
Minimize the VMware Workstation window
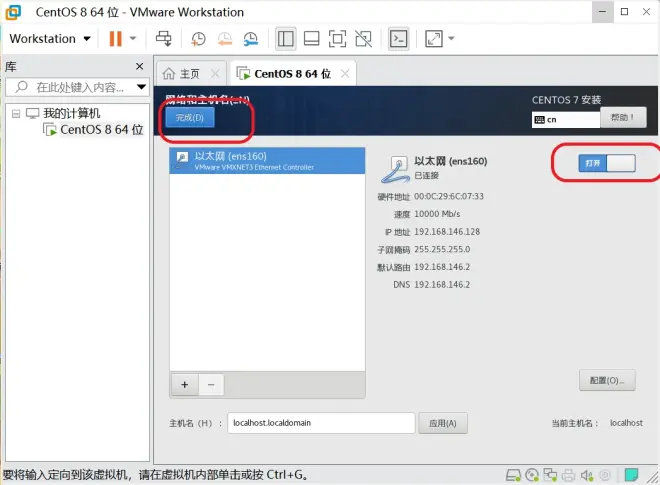pyautogui.click(x=602, y=12)
